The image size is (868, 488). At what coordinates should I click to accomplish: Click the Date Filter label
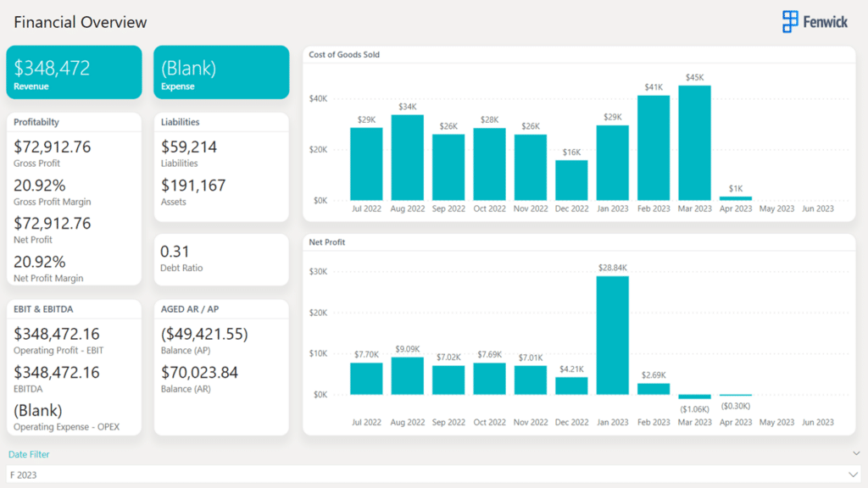click(x=29, y=454)
